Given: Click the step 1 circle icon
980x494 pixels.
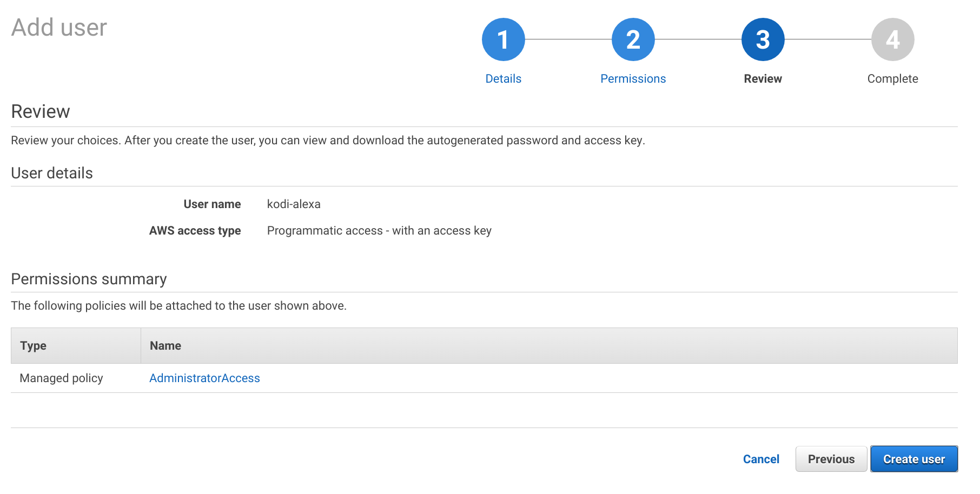Looking at the screenshot, I should pyautogui.click(x=503, y=39).
